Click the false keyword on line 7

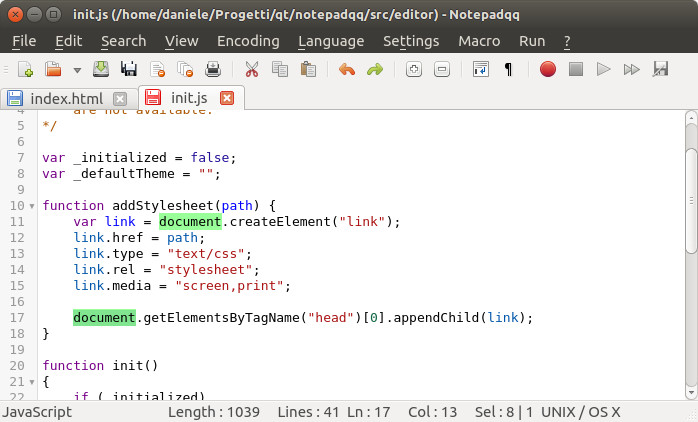tap(210, 158)
